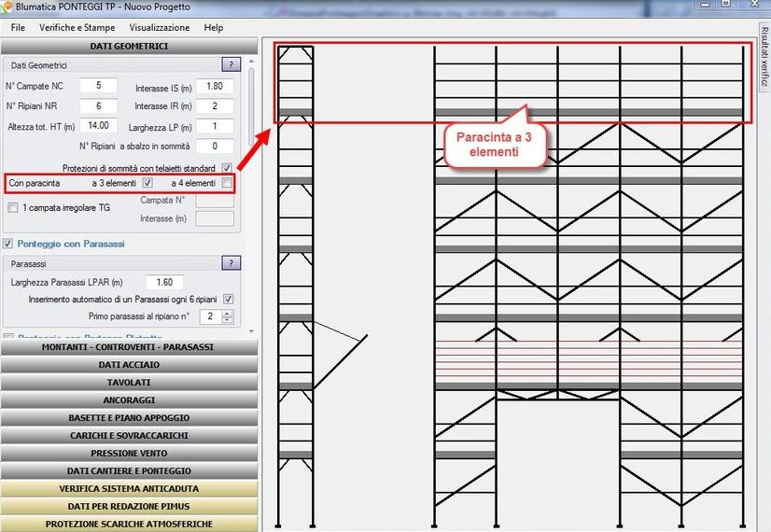771x532 pixels.
Task: Click the Blumatica app icon in title bar
Action: coord(7,7)
